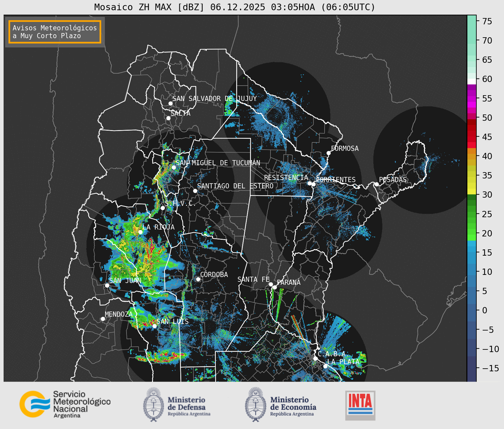504x429 pixels.
Task: Click the PARANÁ city label
Action: 289,282
